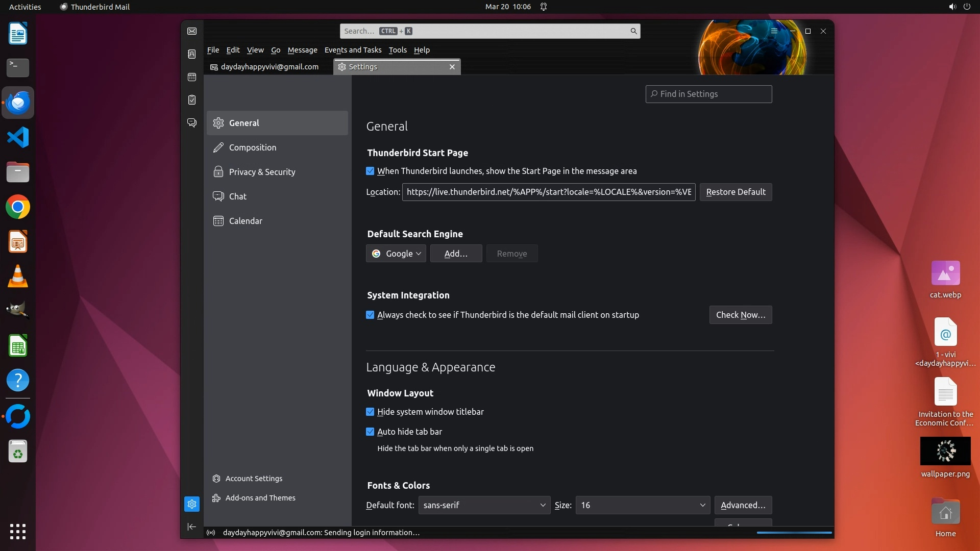Uncheck show Start Page on launch
Screen dimensions: 980x551
point(370,171)
